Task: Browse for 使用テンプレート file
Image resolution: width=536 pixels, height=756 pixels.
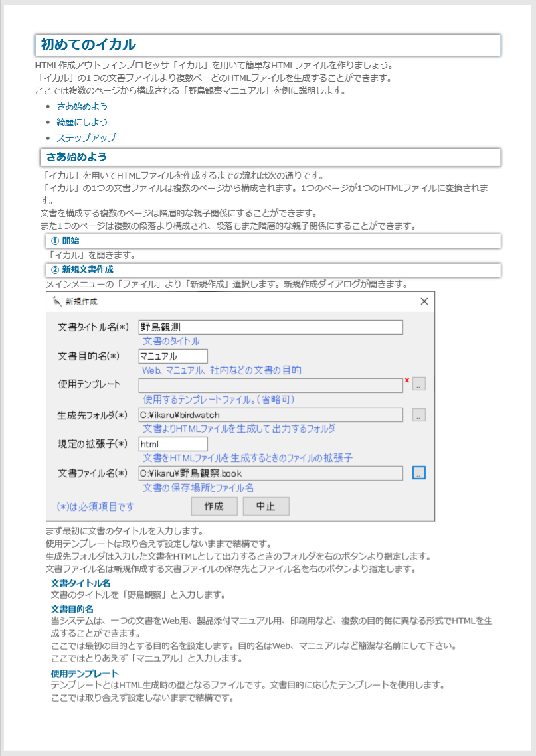Action: click(418, 384)
